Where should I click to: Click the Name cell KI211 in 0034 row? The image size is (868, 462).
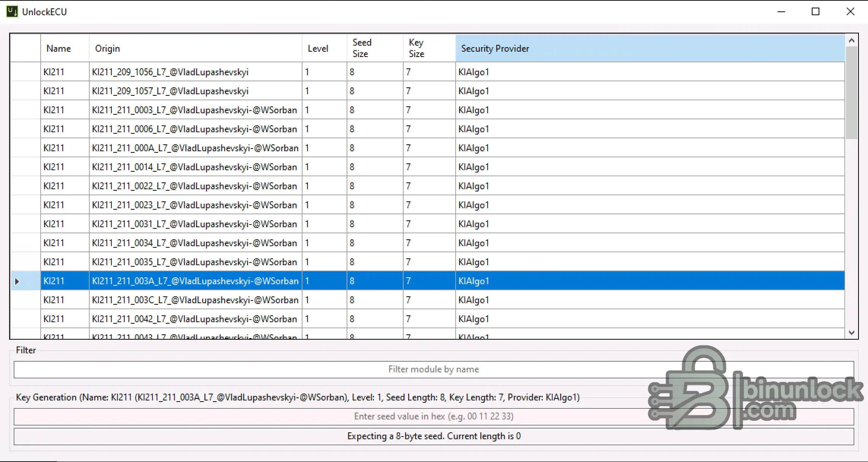point(65,243)
